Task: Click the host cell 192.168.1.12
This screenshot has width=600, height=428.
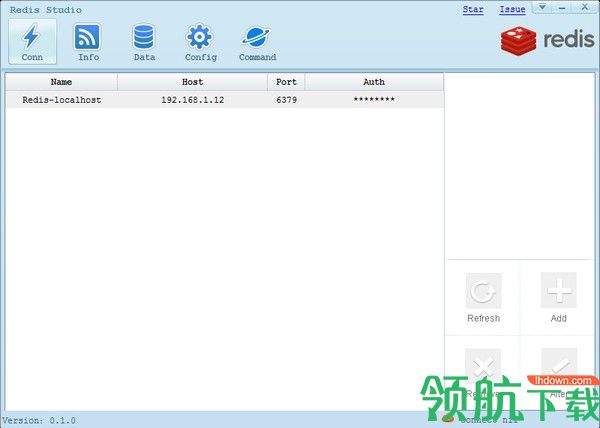Action: click(x=192, y=100)
